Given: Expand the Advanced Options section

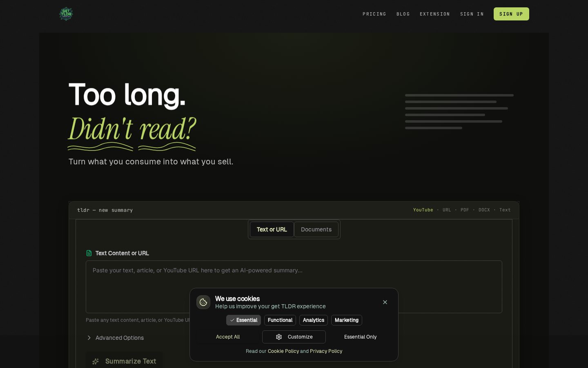Looking at the screenshot, I should [115, 338].
